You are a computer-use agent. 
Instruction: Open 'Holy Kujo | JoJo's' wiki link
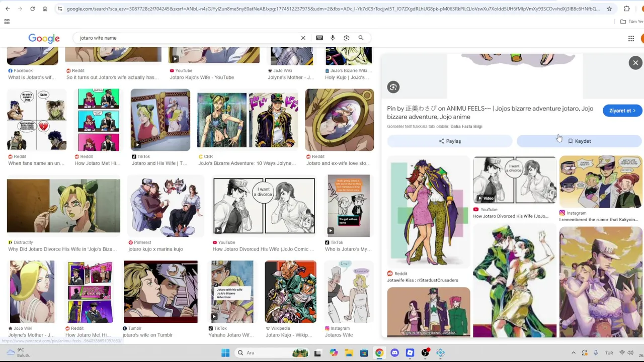pyautogui.click(x=348, y=77)
